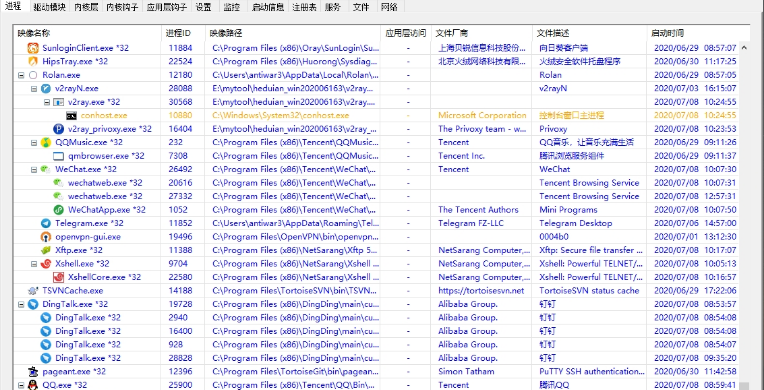Image resolution: width=764 pixels, height=390 pixels.
Task: Collapse the QQ.exe process tree
Action: tap(21, 385)
